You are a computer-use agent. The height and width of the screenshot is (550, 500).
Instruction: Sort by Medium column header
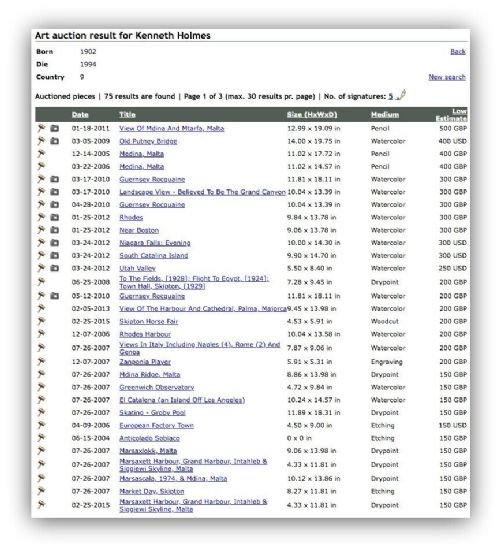pos(385,115)
